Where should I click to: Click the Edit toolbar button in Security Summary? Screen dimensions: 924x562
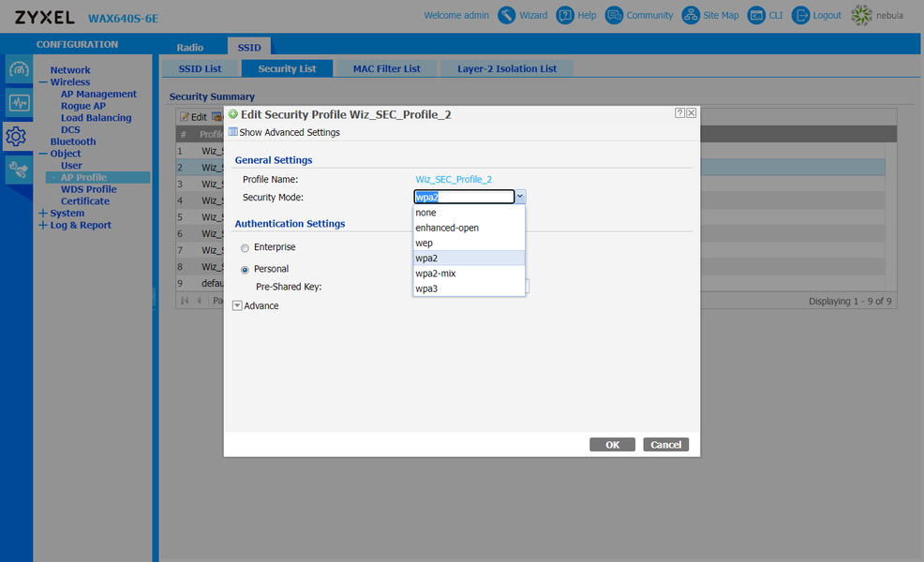[x=194, y=117]
